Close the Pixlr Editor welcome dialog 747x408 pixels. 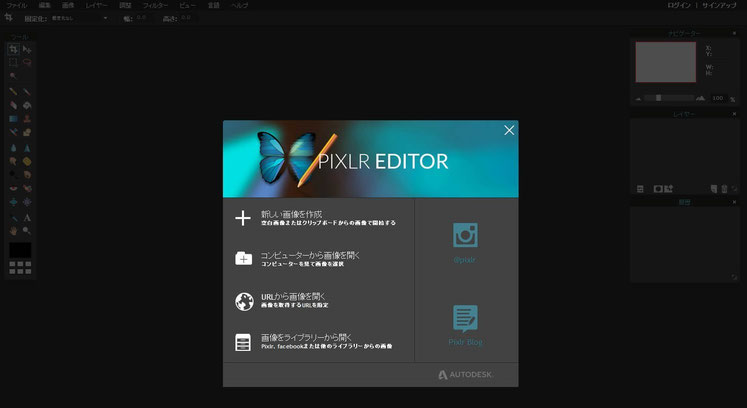pos(509,130)
